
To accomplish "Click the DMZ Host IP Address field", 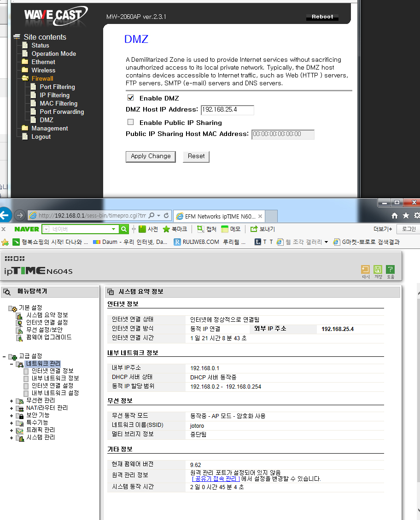I will [x=227, y=110].
